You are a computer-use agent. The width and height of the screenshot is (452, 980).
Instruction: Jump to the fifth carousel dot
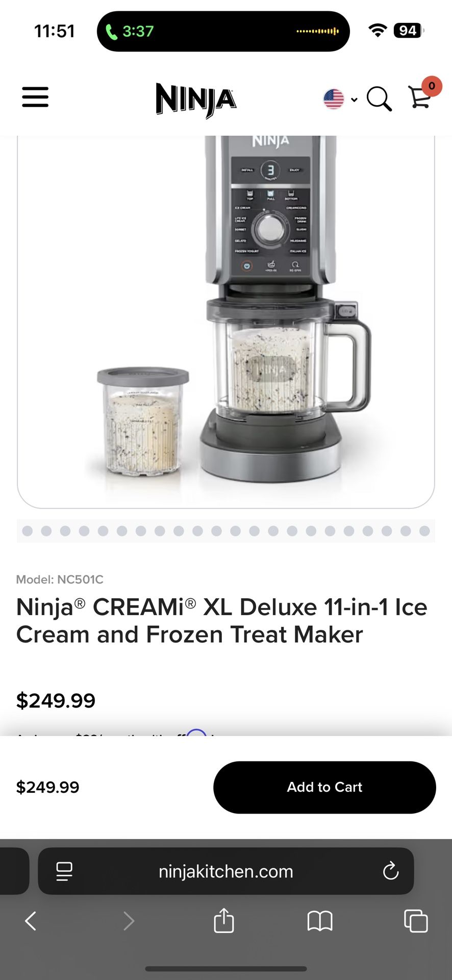[x=103, y=531]
